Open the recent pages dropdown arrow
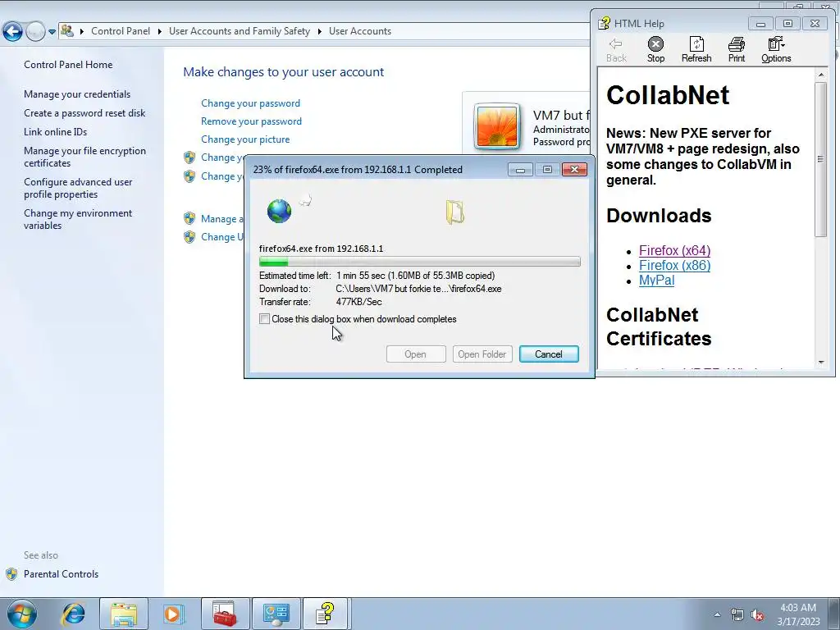840x630 pixels. point(52,32)
